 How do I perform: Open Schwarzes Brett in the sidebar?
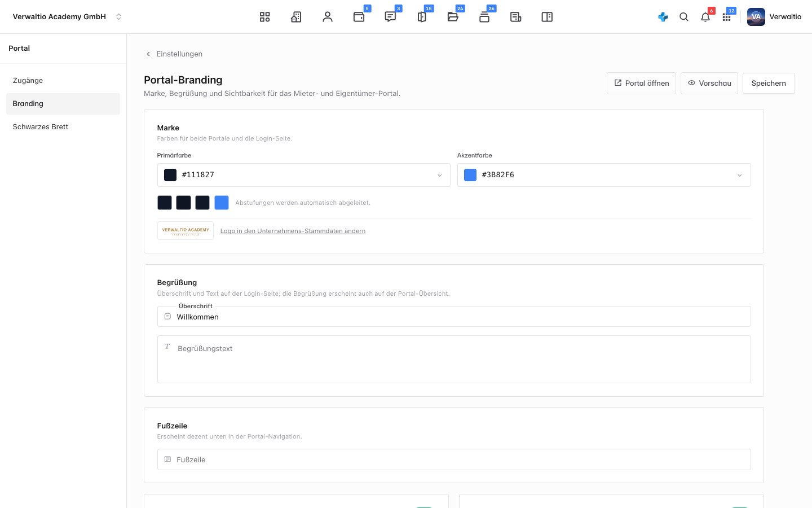pyautogui.click(x=63, y=127)
